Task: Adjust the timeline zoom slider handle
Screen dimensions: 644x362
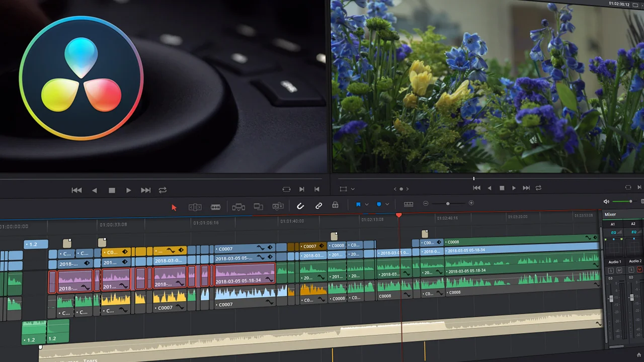Action: 448,203
